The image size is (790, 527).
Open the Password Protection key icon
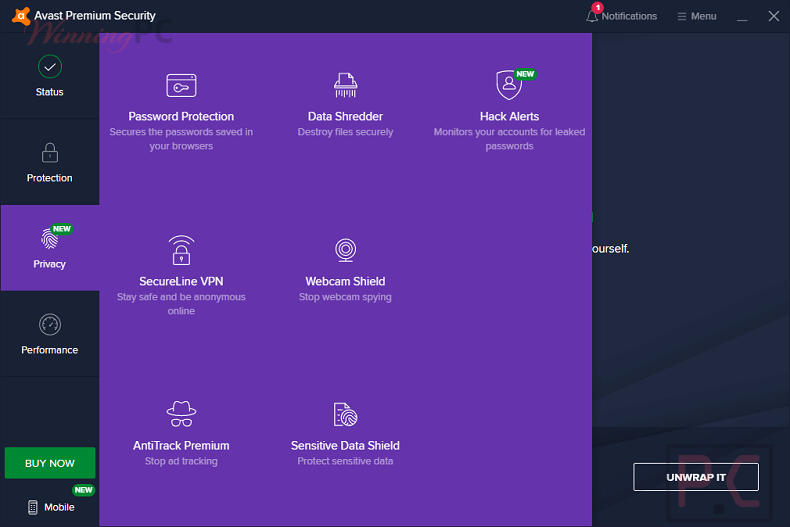pos(181,85)
